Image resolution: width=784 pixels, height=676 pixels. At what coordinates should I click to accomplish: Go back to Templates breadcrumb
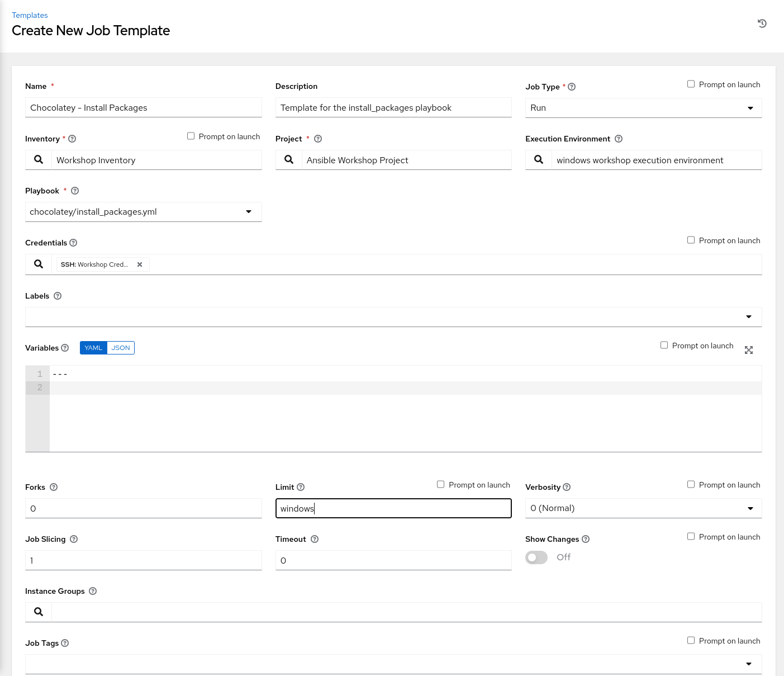click(x=30, y=15)
